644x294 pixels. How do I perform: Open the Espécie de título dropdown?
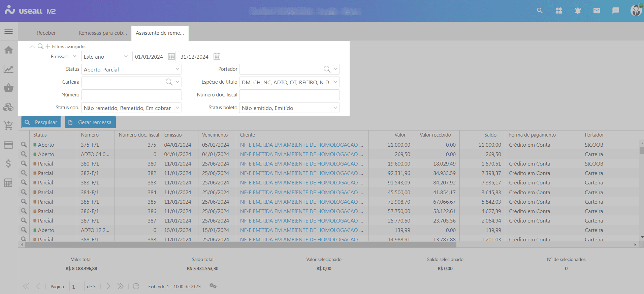point(335,82)
